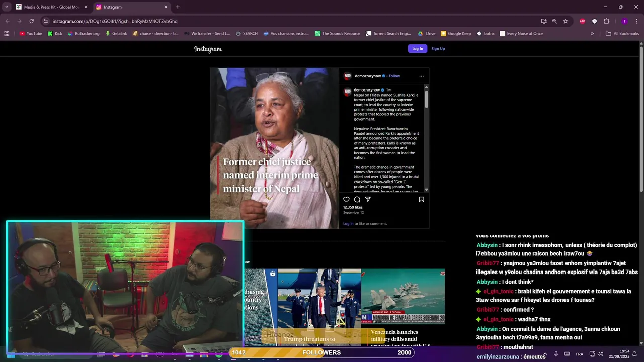
Task: Open the Every Noise at Once bookmark
Action: [521, 34]
